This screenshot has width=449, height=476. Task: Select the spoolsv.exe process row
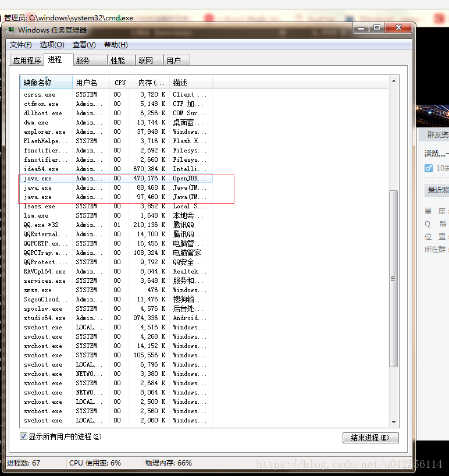[x=116, y=309]
